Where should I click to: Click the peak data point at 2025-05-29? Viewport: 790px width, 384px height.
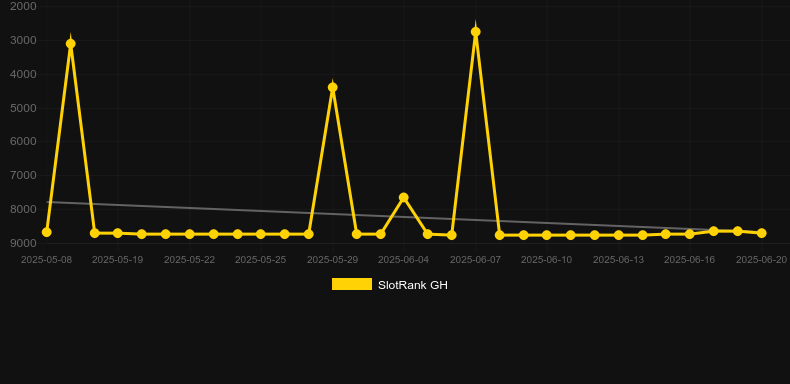pos(333,87)
